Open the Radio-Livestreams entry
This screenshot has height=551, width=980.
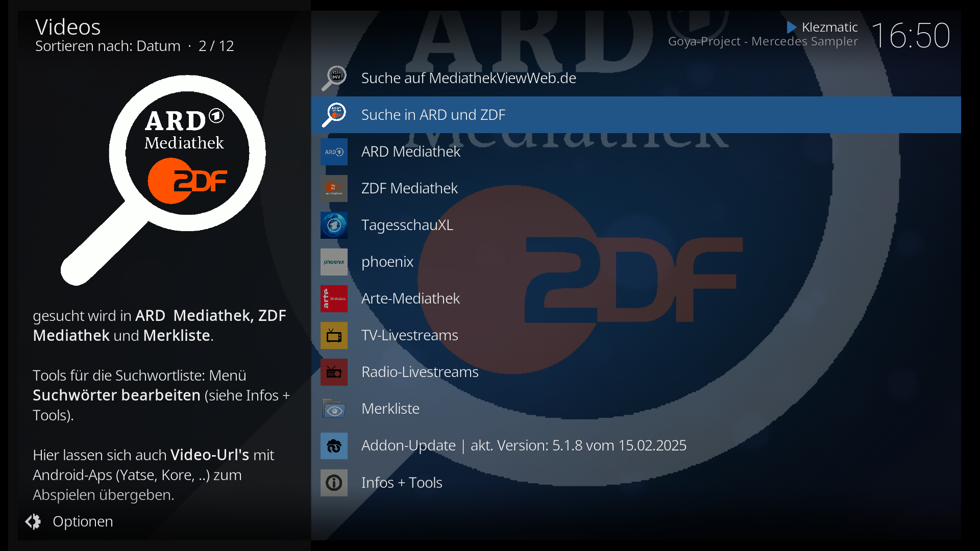pos(636,372)
